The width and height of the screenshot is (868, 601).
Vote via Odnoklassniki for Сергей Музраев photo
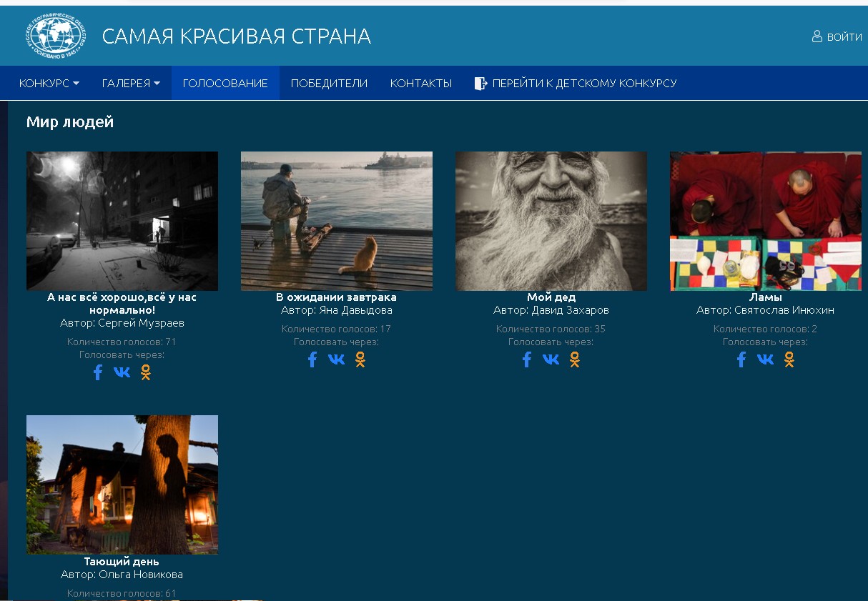[146, 372]
